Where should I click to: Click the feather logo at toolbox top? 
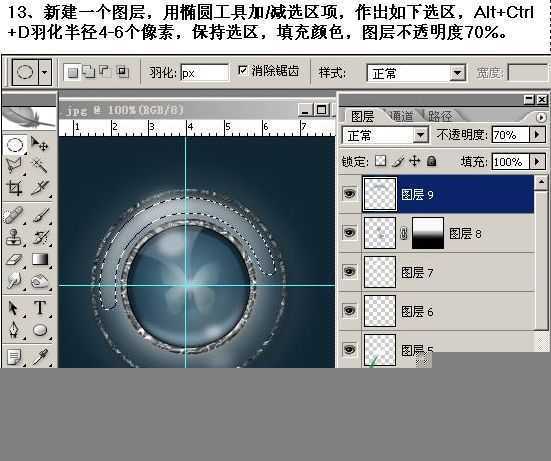click(29, 117)
